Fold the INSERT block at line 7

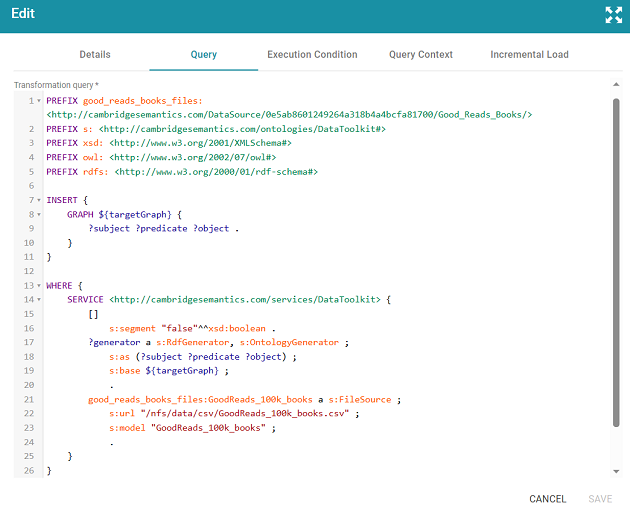[39, 200]
